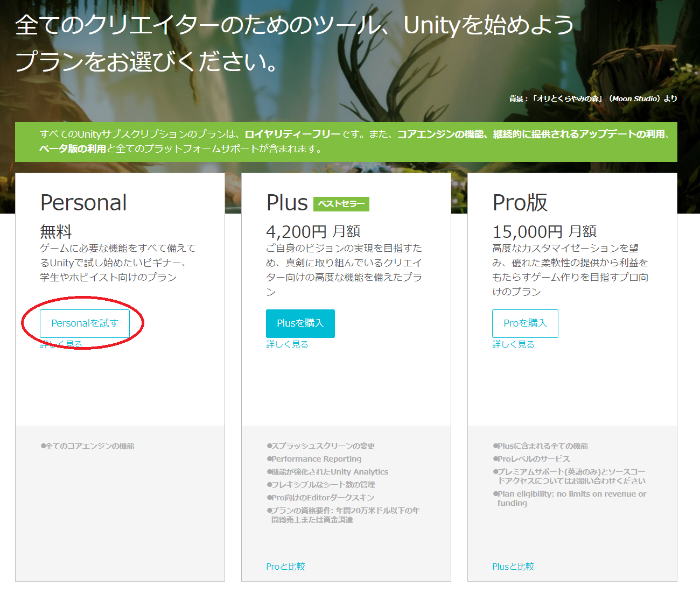
Task: Click 'プランの資格要件: 年間20万米ドル' feature item
Action: pos(344,515)
